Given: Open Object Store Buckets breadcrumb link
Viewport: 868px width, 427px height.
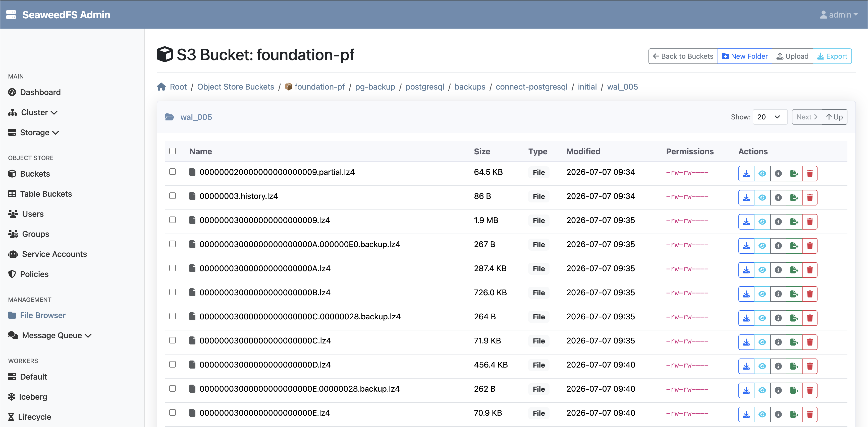Looking at the screenshot, I should click(x=236, y=87).
